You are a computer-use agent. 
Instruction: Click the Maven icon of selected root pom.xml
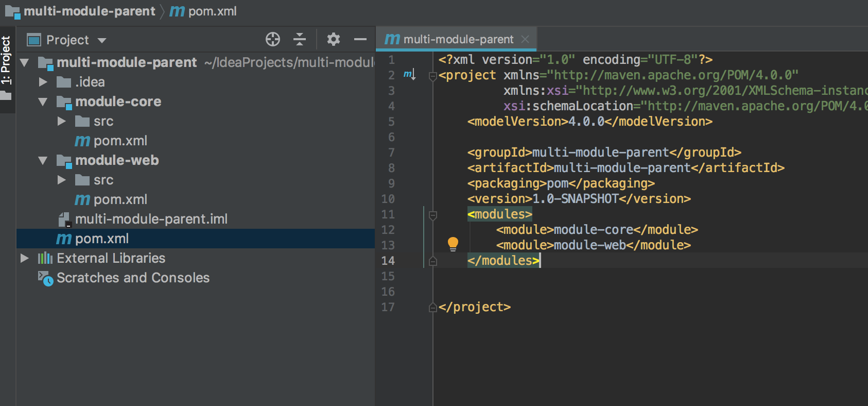(x=64, y=239)
